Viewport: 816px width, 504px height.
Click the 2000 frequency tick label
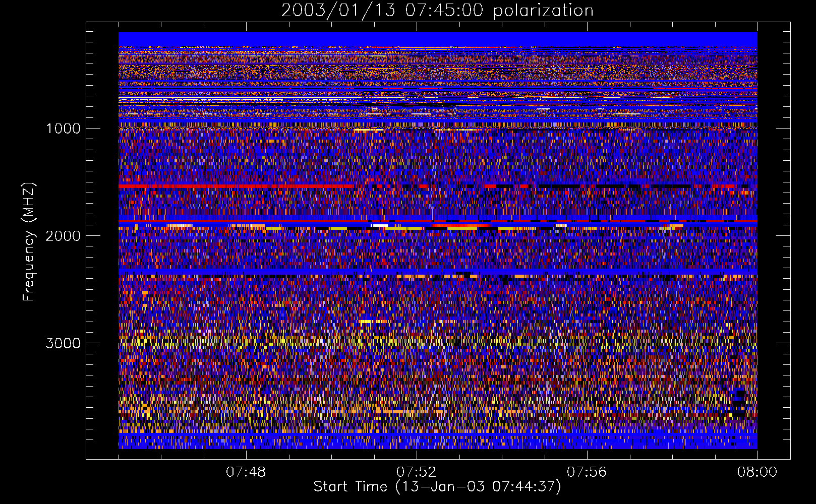(63, 236)
